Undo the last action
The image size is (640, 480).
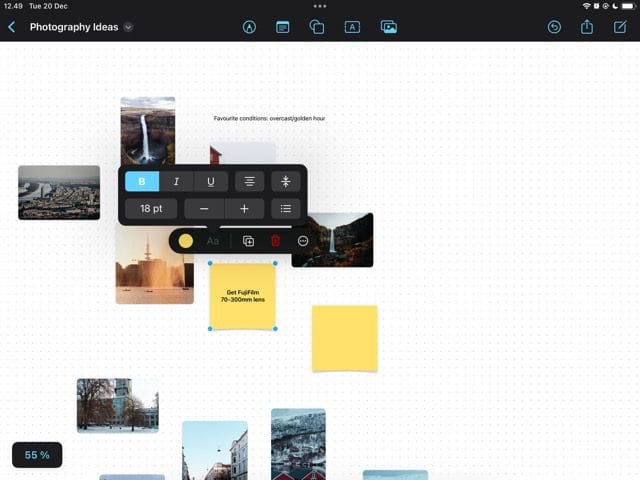(x=554, y=27)
